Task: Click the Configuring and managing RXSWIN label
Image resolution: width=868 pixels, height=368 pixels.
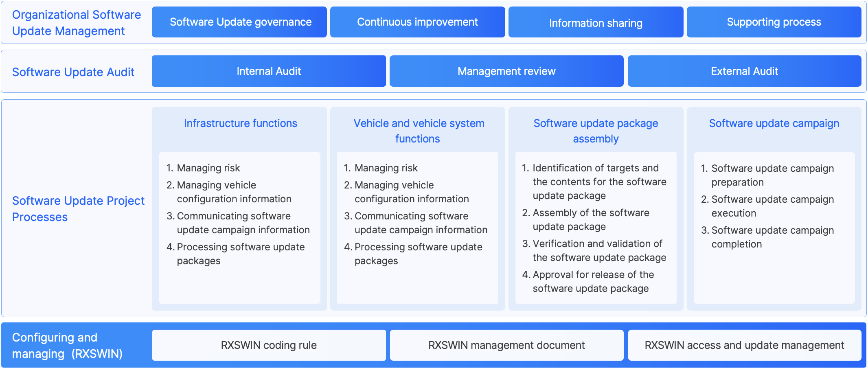Action: 68,345
